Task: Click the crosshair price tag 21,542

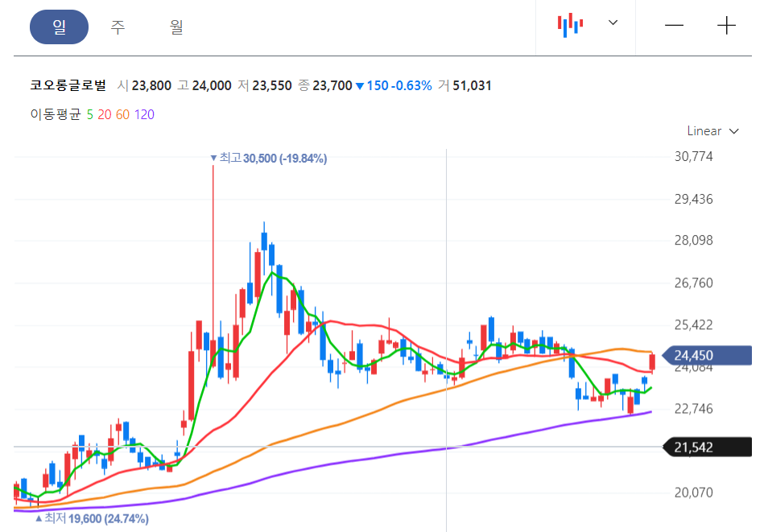Action: pyautogui.click(x=707, y=447)
